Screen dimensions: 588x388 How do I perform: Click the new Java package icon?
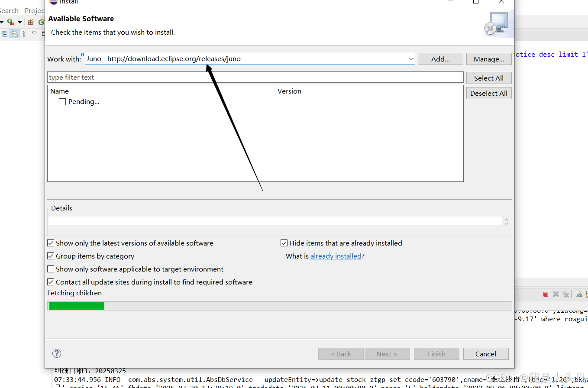(31, 22)
